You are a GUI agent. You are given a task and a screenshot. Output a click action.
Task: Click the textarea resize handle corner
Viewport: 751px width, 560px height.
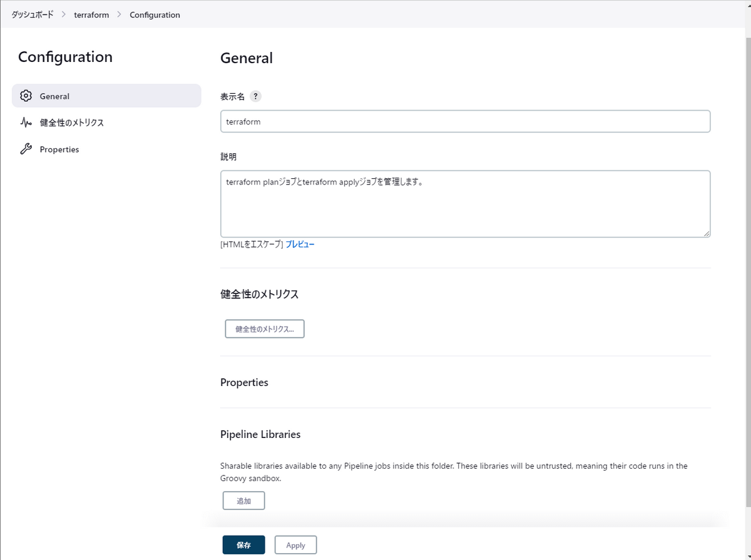coord(707,234)
